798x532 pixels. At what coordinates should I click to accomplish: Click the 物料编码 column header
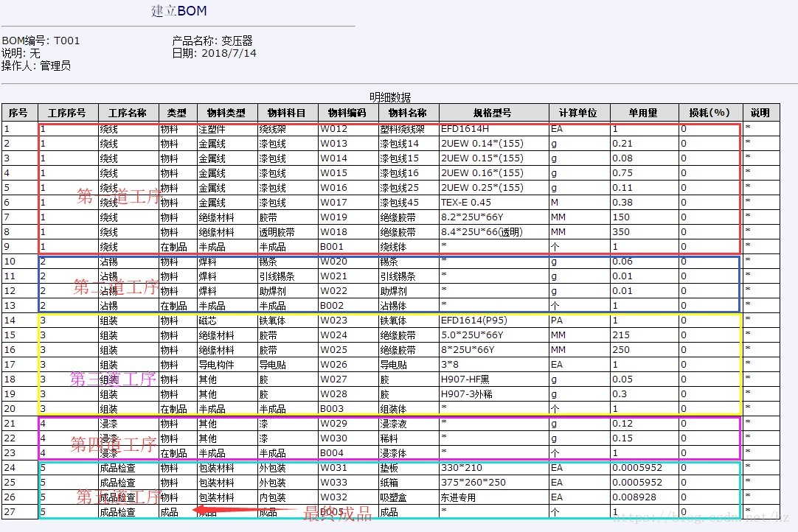coord(347,113)
